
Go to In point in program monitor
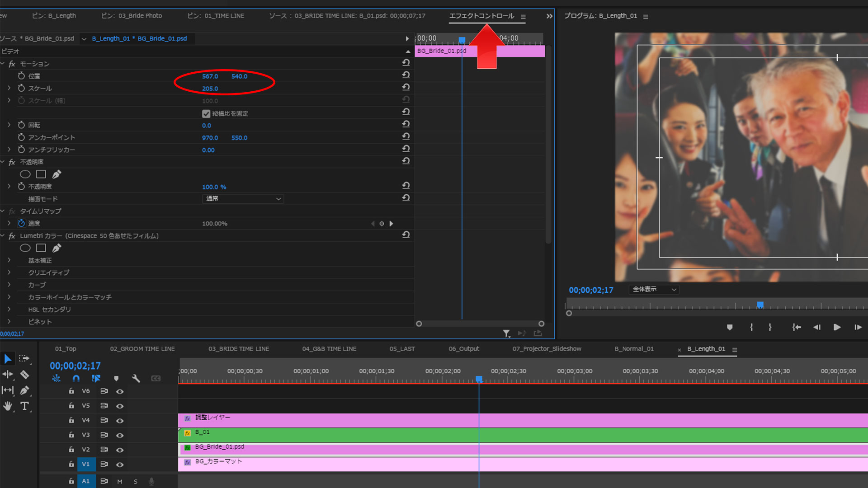coord(796,327)
